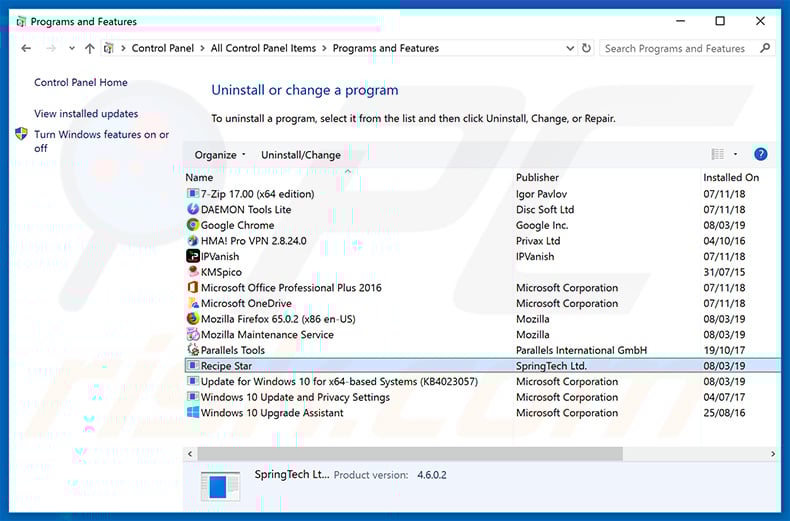The width and height of the screenshot is (790, 521).
Task: Click the Microsoft OneDrive icon
Action: (193, 303)
